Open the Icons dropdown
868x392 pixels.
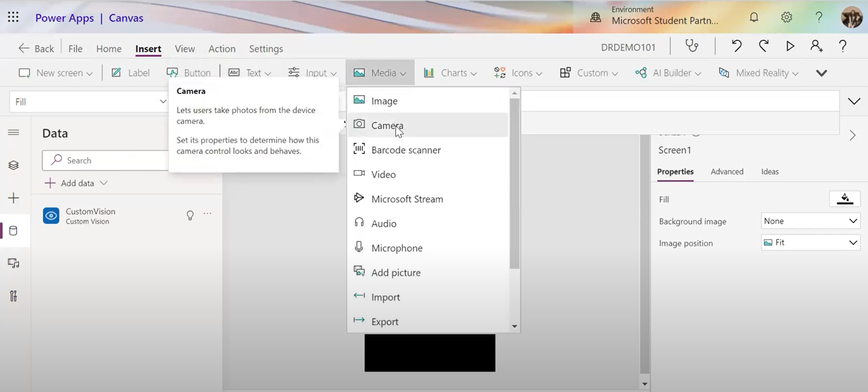click(x=518, y=73)
